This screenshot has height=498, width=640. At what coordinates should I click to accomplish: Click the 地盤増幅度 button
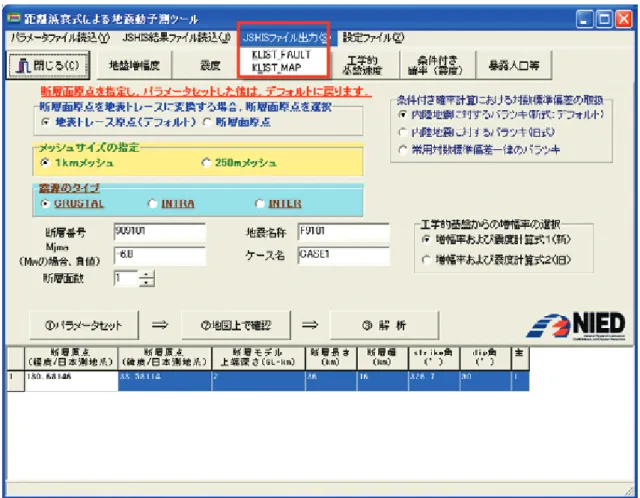click(x=134, y=65)
